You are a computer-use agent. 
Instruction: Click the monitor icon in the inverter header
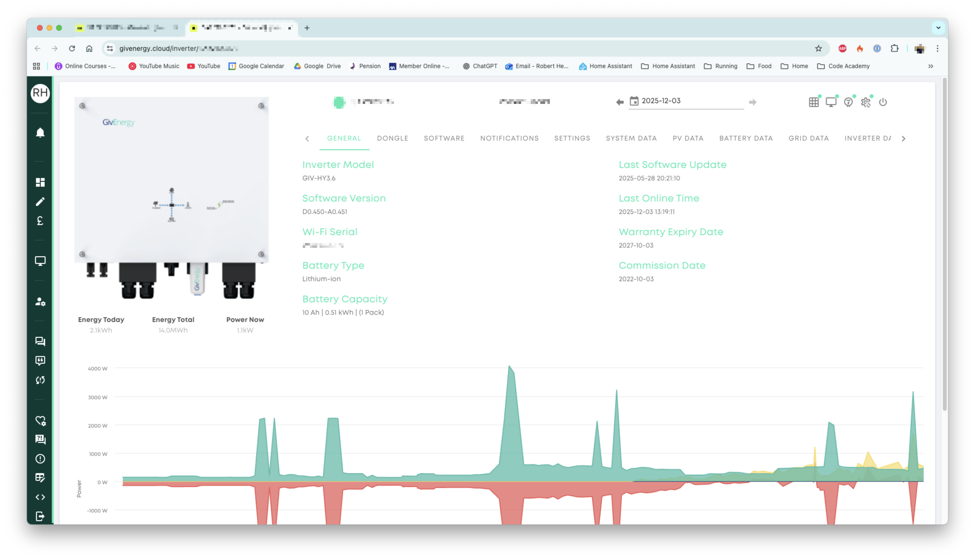[x=831, y=102]
